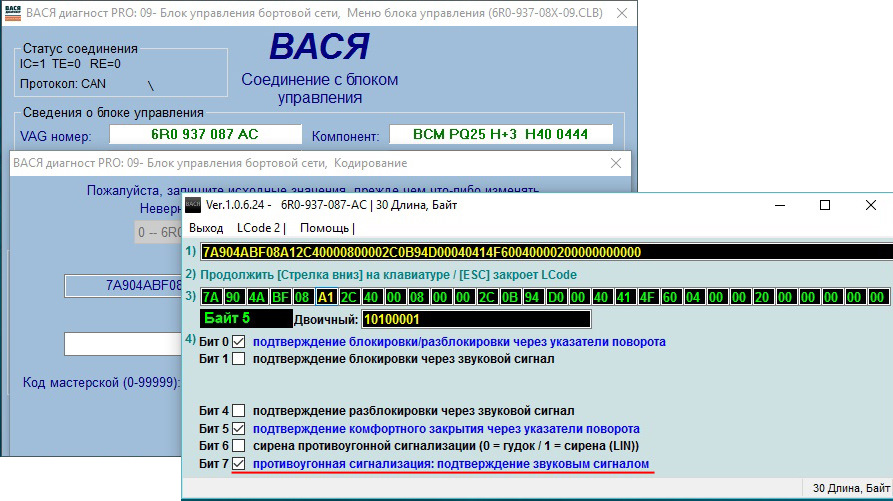Open the LCode 2 menu
893x501 pixels.
point(260,228)
